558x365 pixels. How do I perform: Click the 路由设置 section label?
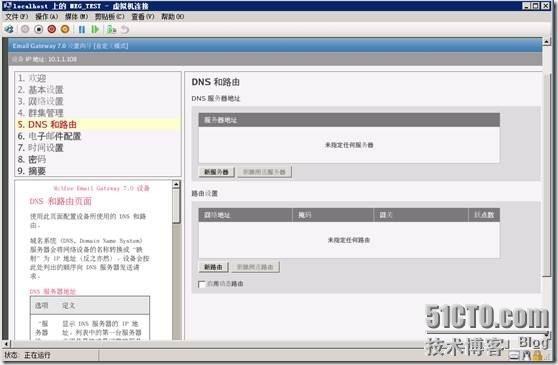click(x=205, y=194)
